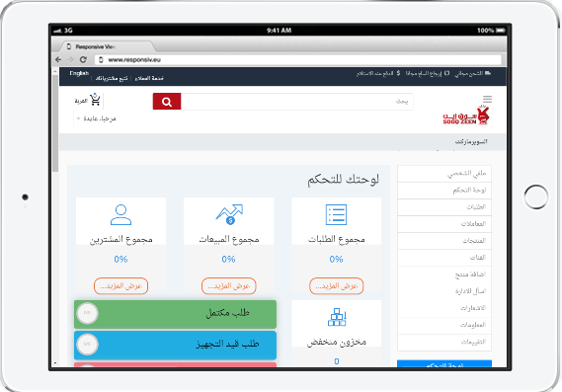Click the browser back arrow
This screenshot has height=392, width=562.
click(x=58, y=59)
